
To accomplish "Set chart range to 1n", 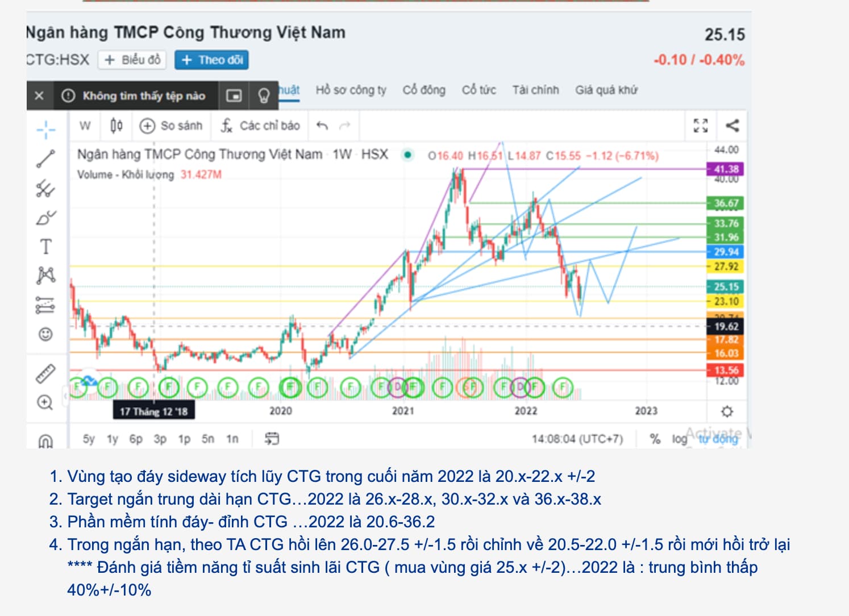I will click(x=232, y=439).
